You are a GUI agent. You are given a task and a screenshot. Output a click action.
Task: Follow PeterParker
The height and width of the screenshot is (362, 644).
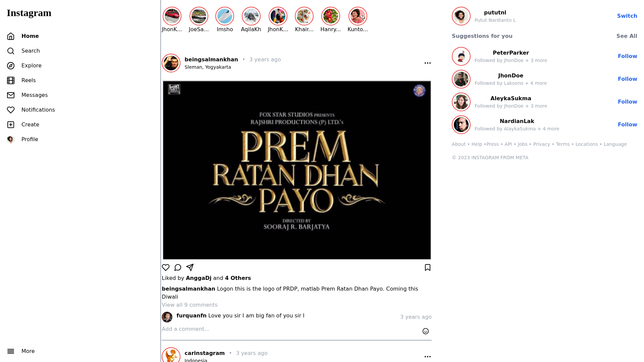point(627,56)
